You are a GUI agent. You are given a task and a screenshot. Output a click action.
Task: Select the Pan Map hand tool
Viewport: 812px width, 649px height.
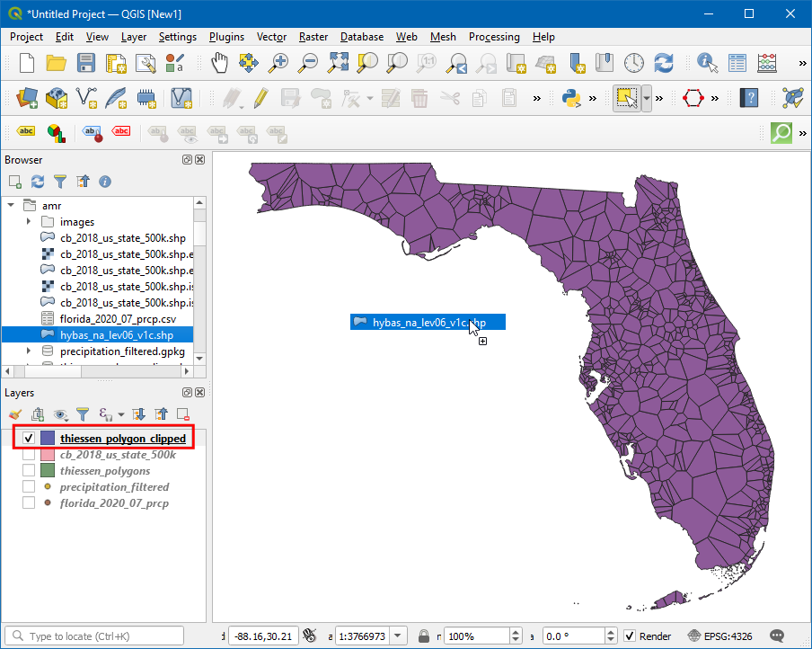(x=219, y=63)
